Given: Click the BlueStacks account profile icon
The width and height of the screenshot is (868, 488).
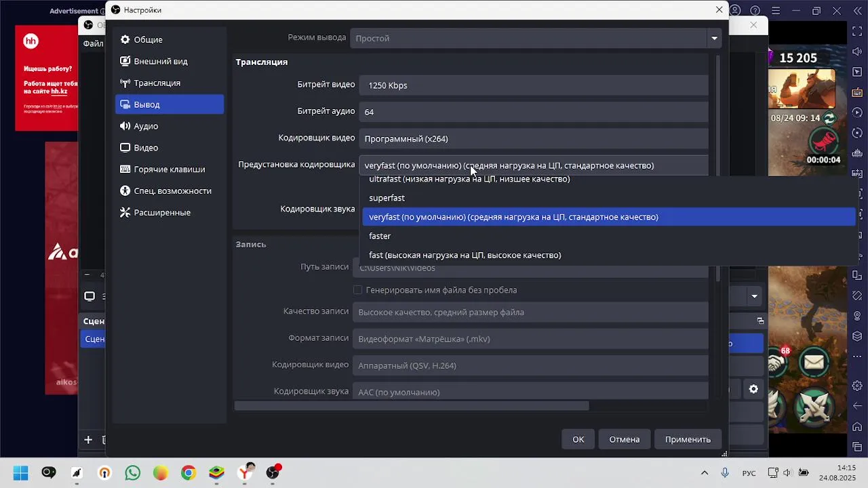Looking at the screenshot, I should [736, 10].
